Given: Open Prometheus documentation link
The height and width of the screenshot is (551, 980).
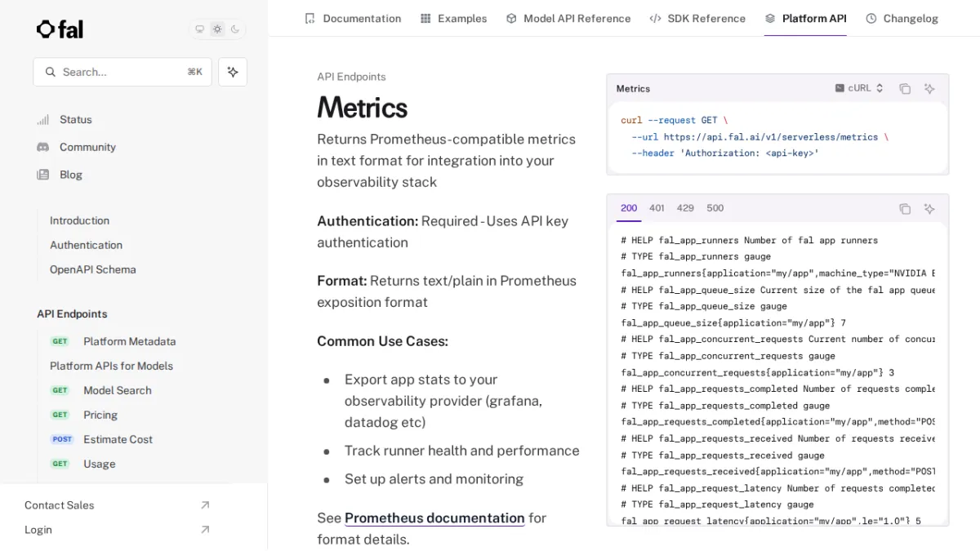Looking at the screenshot, I should pyautogui.click(x=434, y=518).
